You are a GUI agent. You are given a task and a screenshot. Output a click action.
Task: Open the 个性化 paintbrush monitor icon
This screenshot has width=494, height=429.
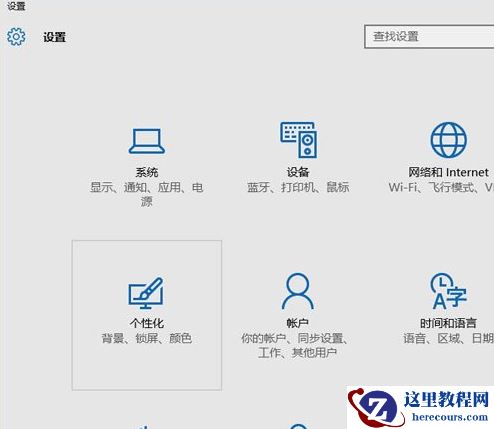pos(146,293)
